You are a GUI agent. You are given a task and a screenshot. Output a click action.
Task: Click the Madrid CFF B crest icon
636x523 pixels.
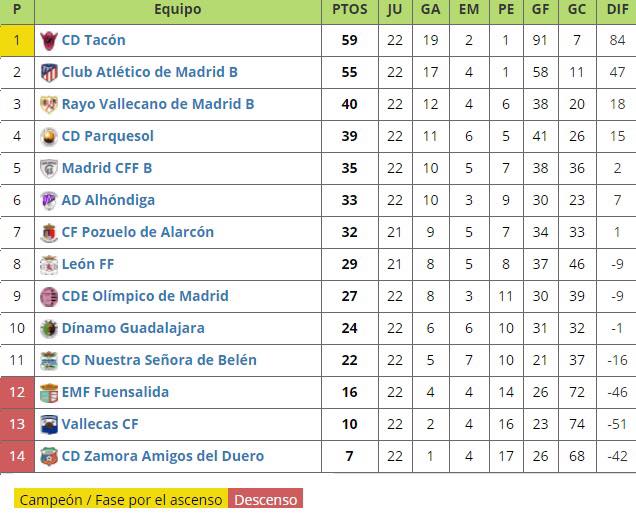(x=48, y=169)
